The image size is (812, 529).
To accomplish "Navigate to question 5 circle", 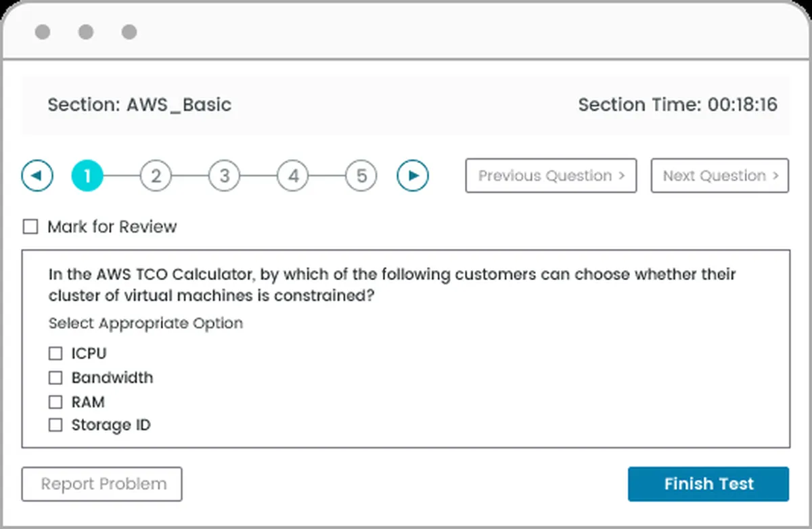I will pos(361,176).
